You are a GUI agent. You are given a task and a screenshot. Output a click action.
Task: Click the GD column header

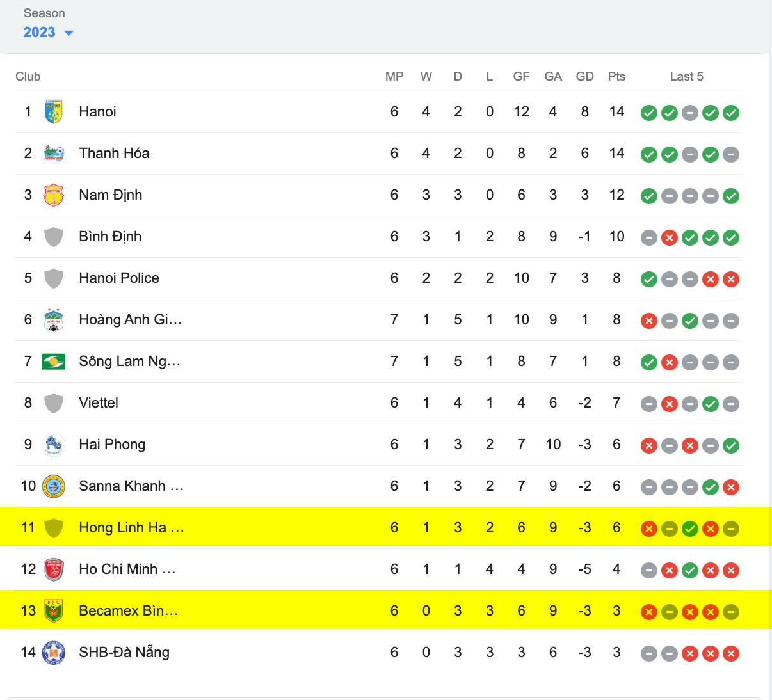click(x=585, y=77)
